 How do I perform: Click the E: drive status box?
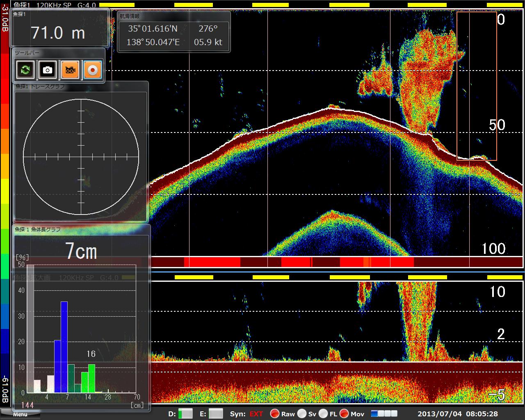[216, 413]
